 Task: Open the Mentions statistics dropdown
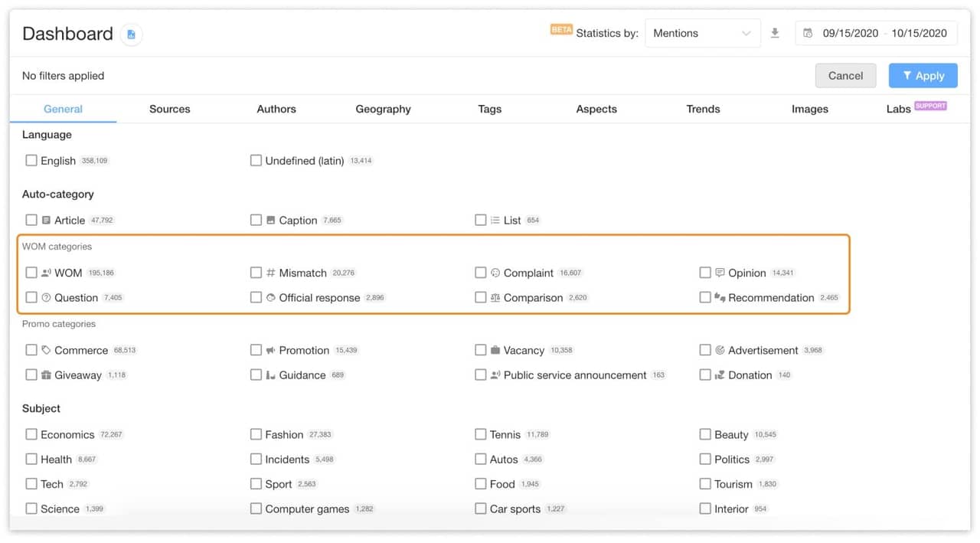[701, 33]
